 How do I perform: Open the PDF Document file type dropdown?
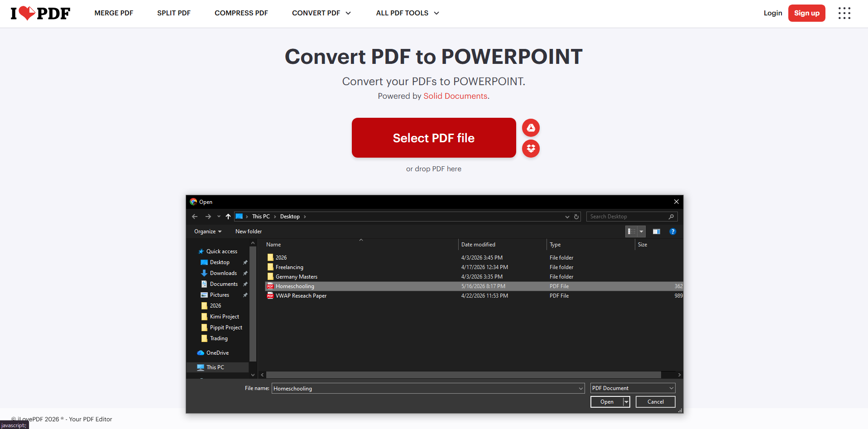coord(633,388)
